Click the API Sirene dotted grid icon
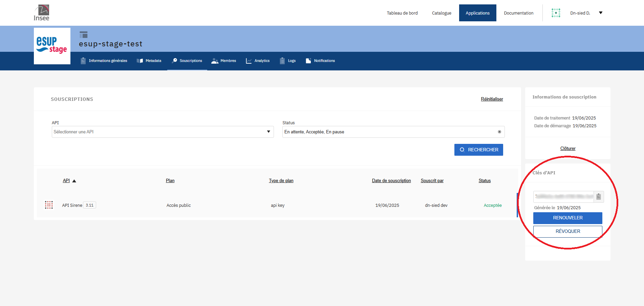Image resolution: width=644 pixels, height=306 pixels. (49, 205)
